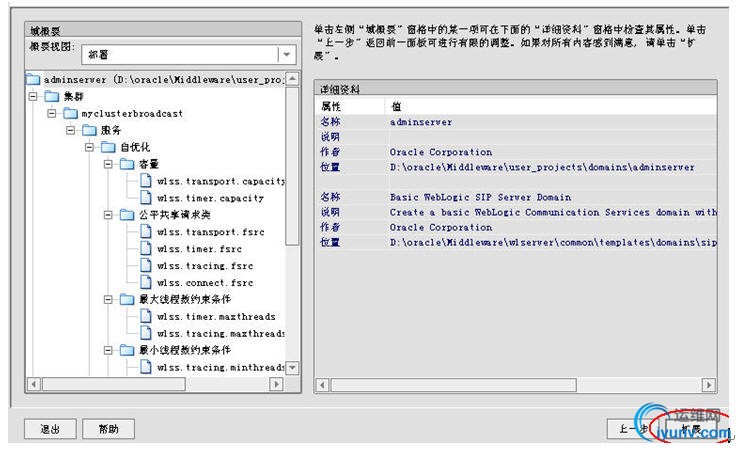Click the 退出 button
The width and height of the screenshot is (737, 449).
click(50, 429)
